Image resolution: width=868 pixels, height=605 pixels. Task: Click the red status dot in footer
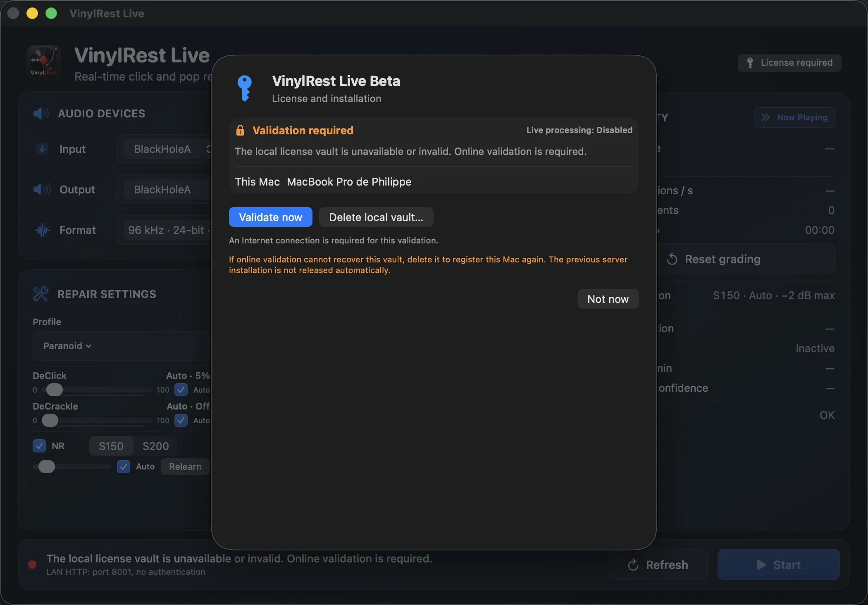pyautogui.click(x=32, y=565)
